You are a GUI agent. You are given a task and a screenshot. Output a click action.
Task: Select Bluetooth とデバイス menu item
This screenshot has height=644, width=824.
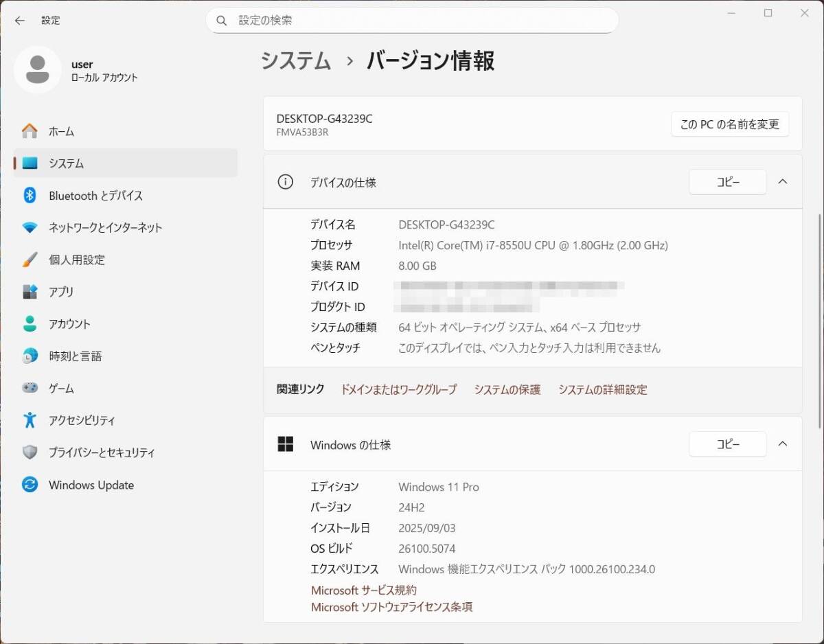[x=126, y=196]
